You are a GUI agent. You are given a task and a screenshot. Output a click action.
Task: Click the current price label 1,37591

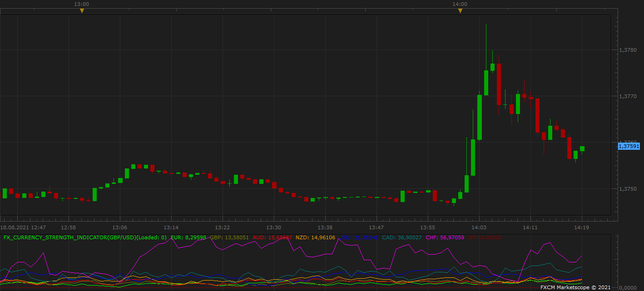click(x=629, y=146)
